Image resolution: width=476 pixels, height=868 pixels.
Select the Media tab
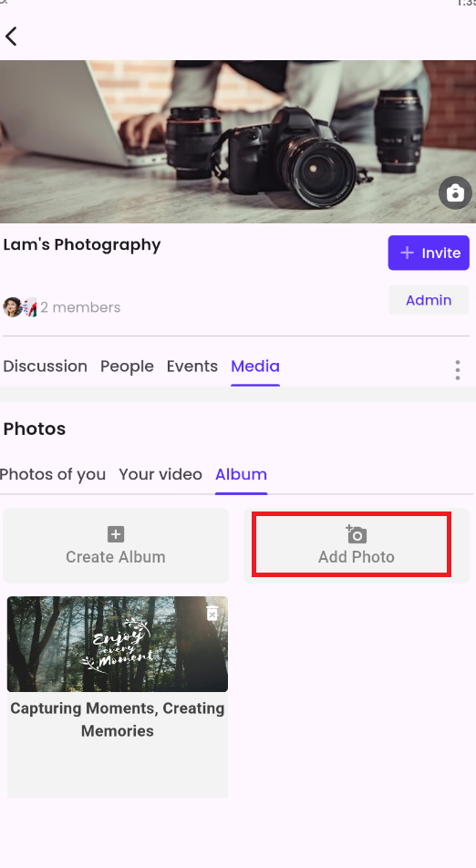[x=255, y=367]
